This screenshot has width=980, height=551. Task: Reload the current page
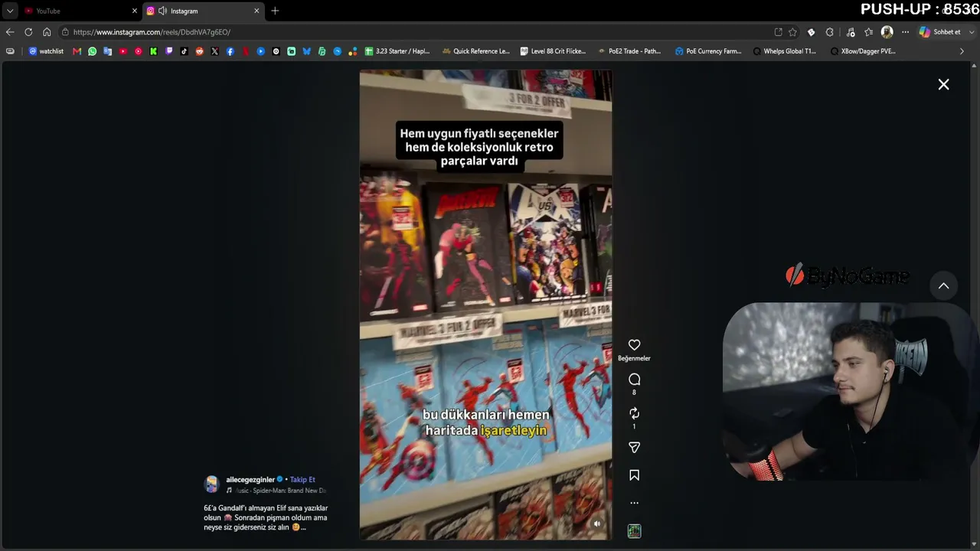(x=28, y=32)
